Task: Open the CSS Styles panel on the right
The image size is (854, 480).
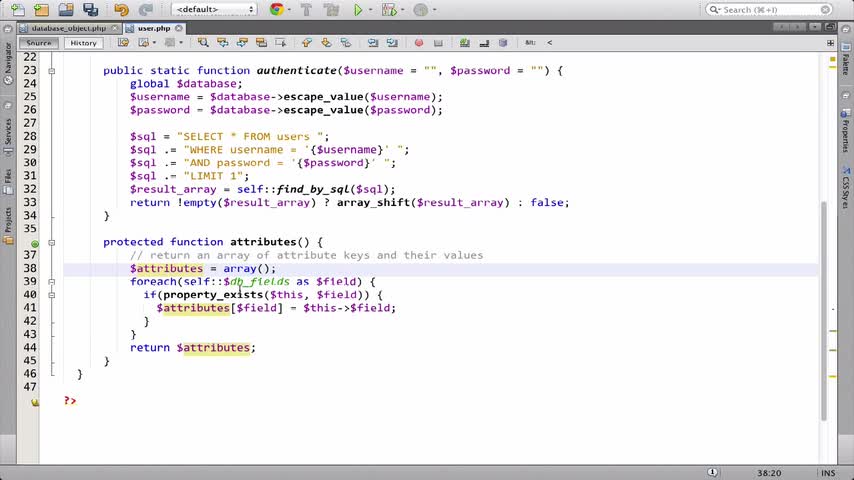Action: pos(846,187)
